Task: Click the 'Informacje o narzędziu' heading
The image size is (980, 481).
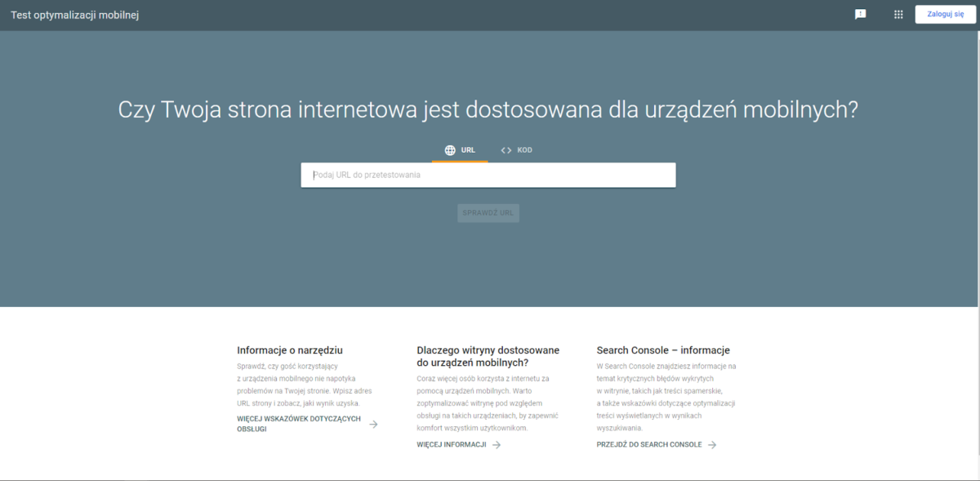Action: pos(290,350)
